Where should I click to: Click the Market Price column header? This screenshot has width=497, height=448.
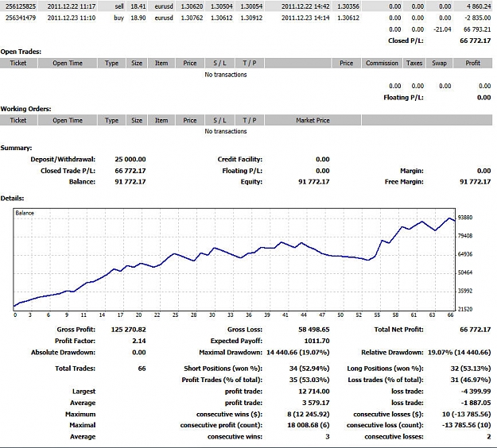point(313,120)
